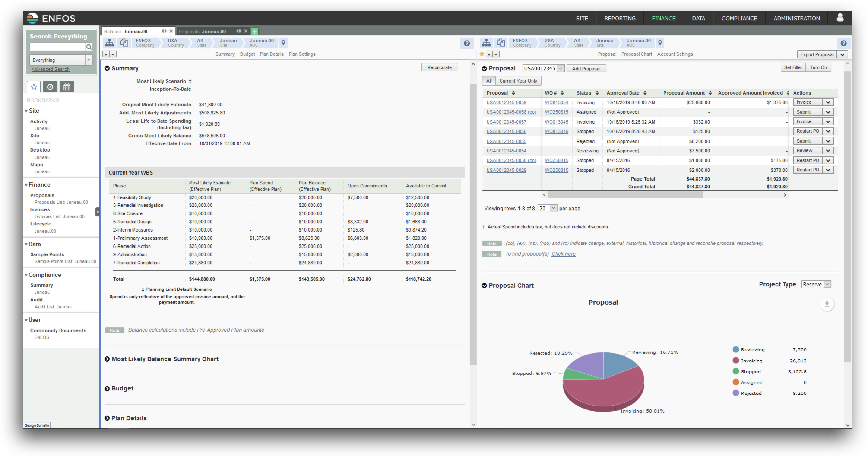Open the COMPLIANCE menu
The height and width of the screenshot is (457, 868).
click(x=739, y=18)
